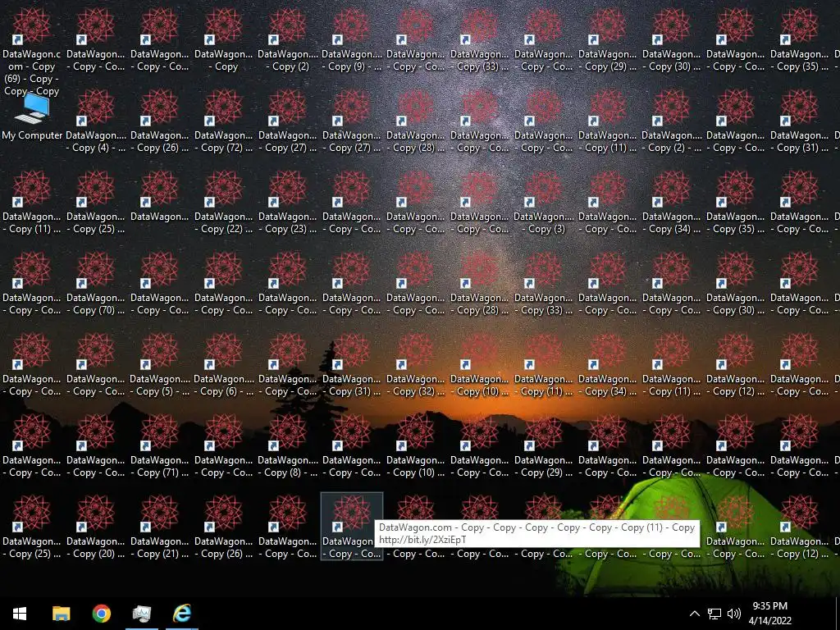The width and height of the screenshot is (840, 630).
Task: Click the highlighted DataWagon shortcut beside tooltip
Action: click(351, 527)
